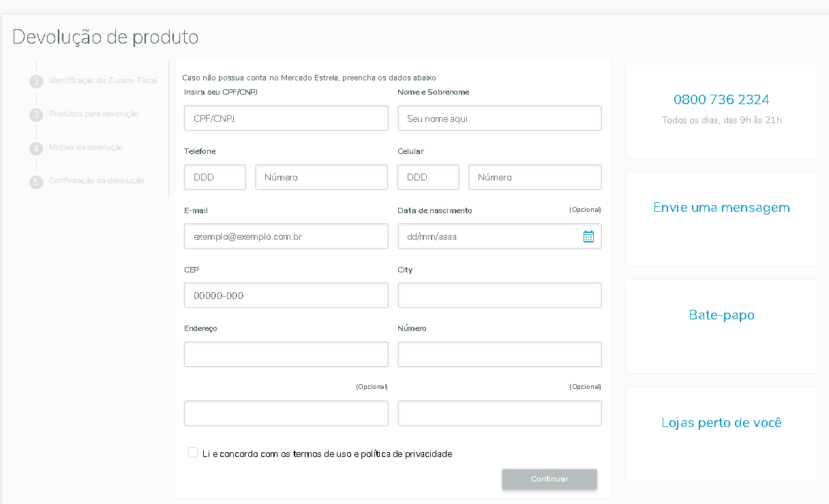
Task: Open the birth date calendar picker icon
Action: pyautogui.click(x=588, y=236)
